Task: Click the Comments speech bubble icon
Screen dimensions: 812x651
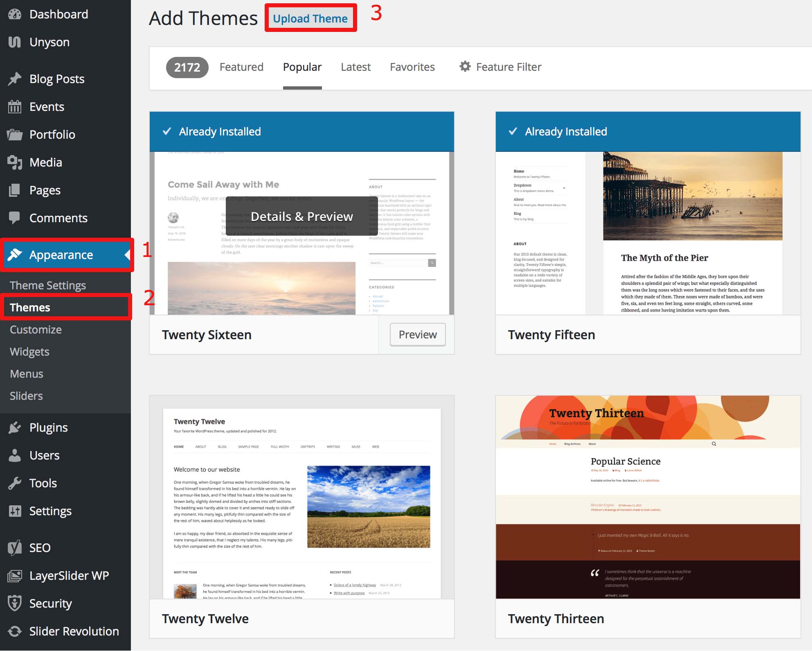Action: point(15,218)
